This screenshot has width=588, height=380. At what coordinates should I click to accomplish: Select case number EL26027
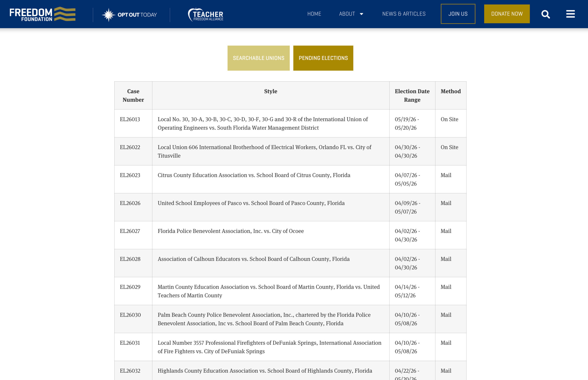130,231
